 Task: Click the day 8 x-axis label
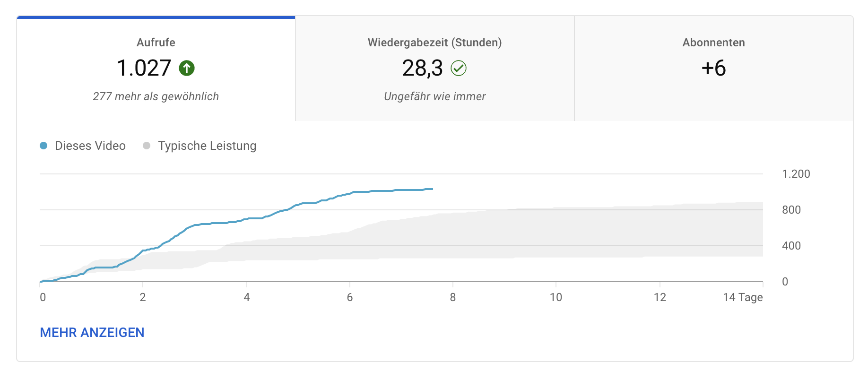(453, 297)
